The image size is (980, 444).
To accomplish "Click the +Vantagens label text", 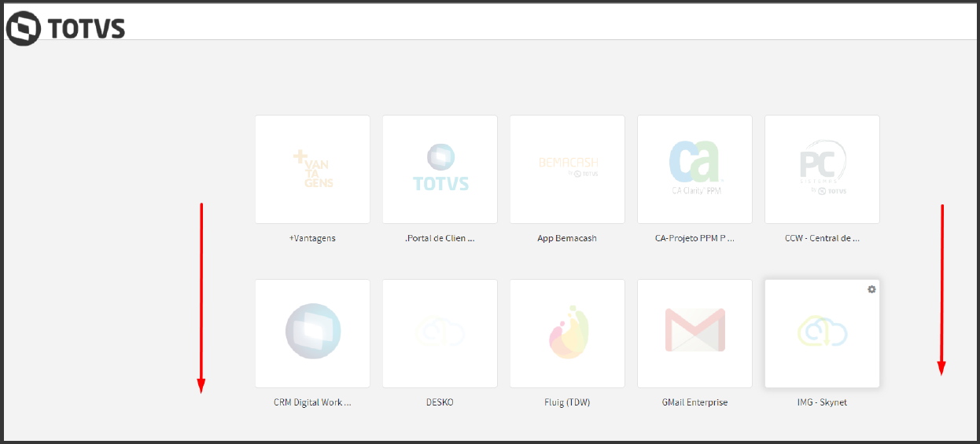I will (312, 238).
